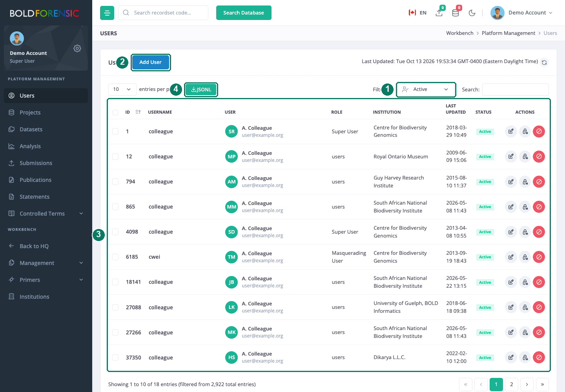
Task: Open Projects in the sidebar
Action: (x=46, y=113)
